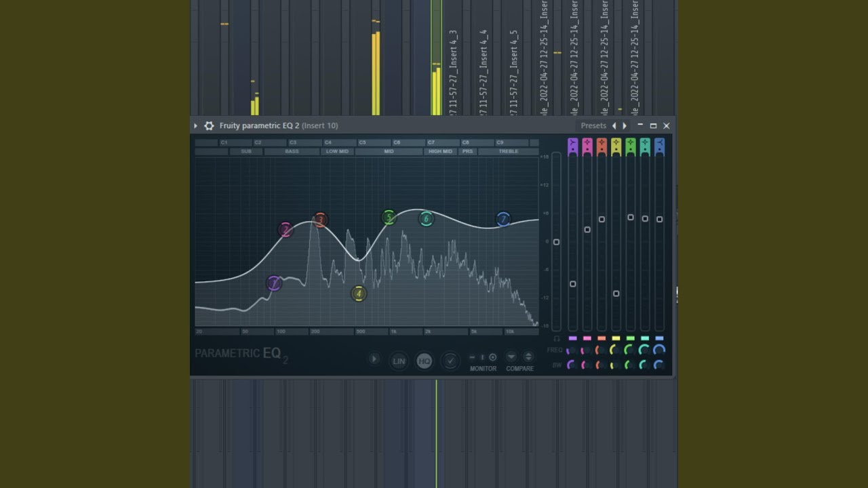
Task: Click the orange band 3 BW knob
Action: [601, 365]
